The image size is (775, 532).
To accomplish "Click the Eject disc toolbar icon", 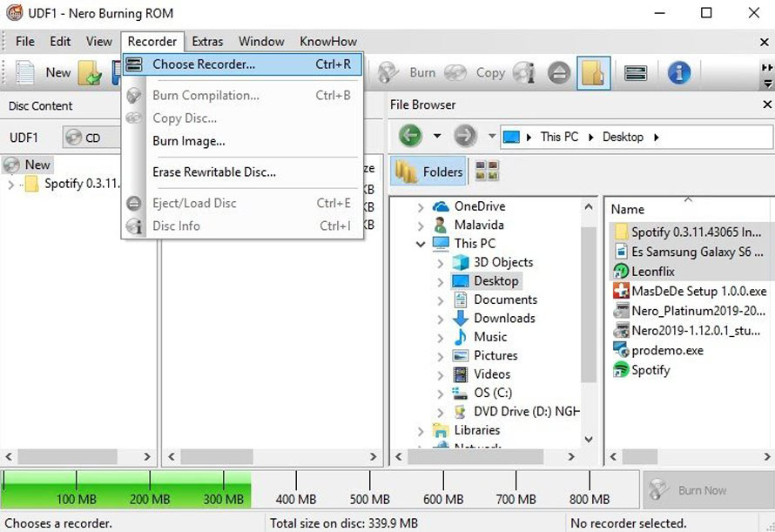I will tap(559, 73).
